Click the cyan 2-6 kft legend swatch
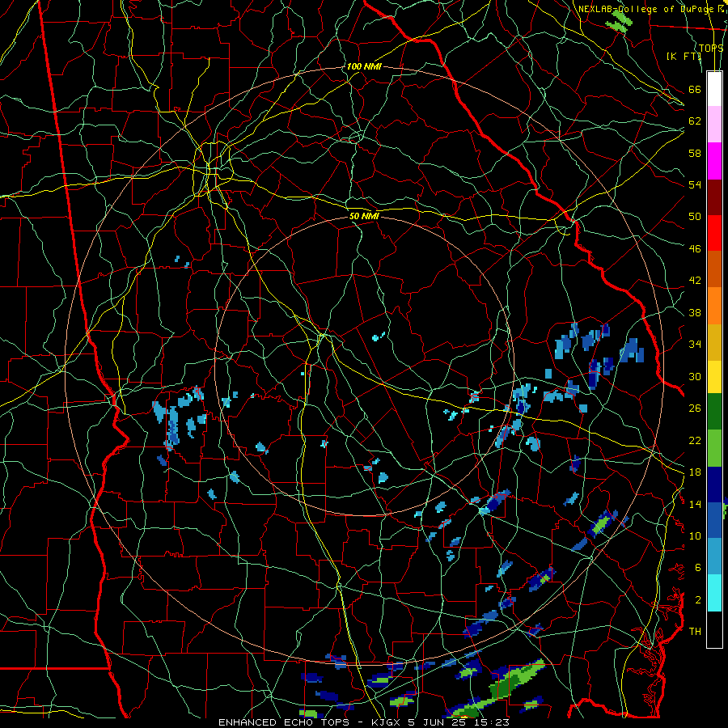Image resolution: width=728 pixels, height=728 pixels. click(x=714, y=593)
